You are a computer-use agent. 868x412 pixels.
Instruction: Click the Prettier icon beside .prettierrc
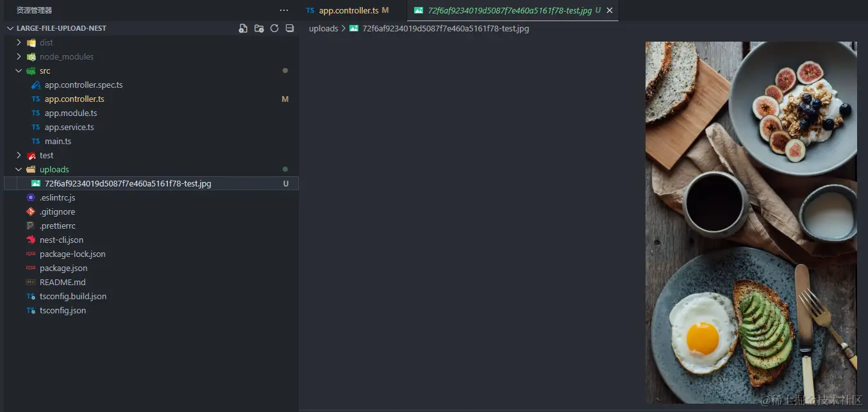click(x=31, y=226)
